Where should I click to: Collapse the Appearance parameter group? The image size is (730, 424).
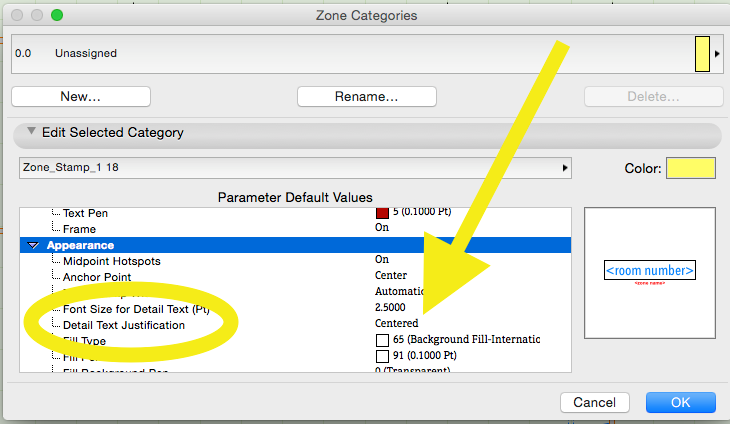[34, 245]
